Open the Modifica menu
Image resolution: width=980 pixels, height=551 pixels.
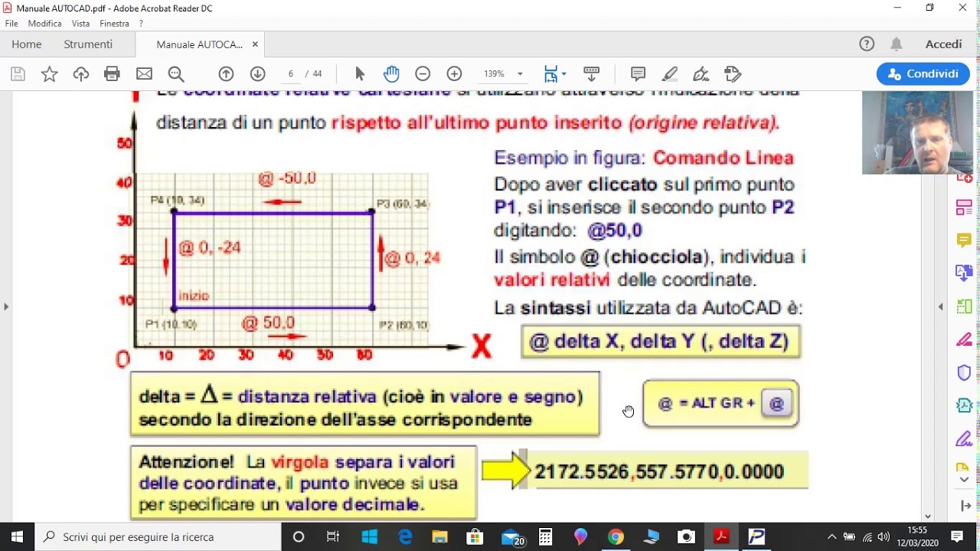coord(44,24)
